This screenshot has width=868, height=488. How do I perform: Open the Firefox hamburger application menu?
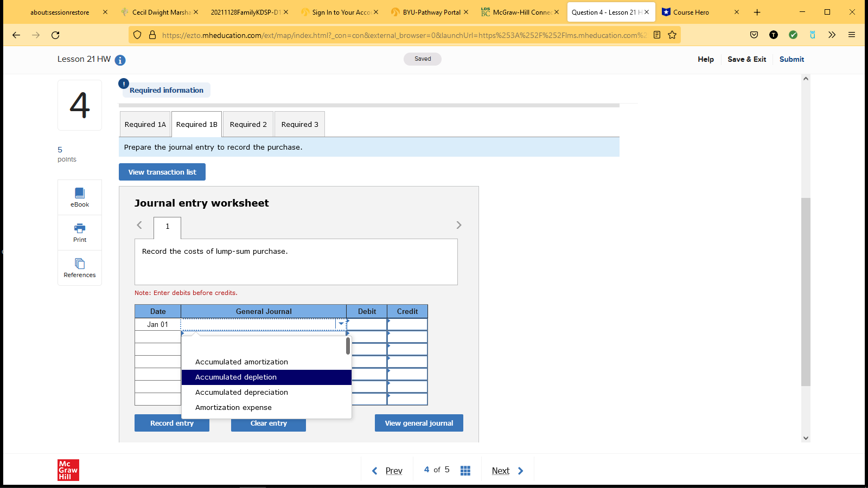tap(852, 35)
